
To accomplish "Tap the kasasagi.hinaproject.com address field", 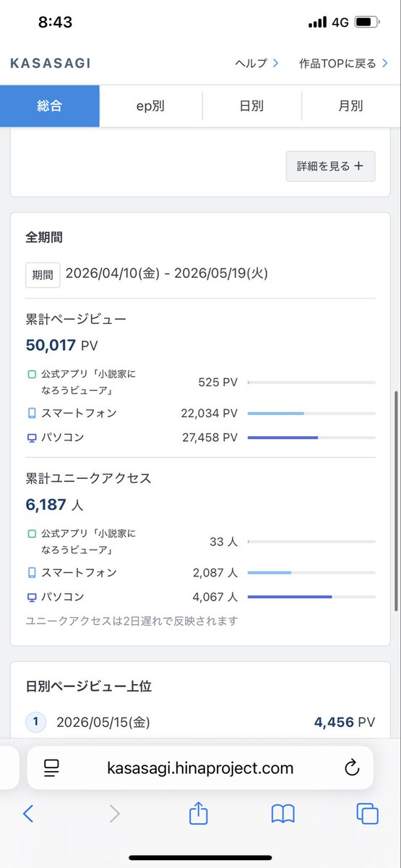I will click(200, 767).
